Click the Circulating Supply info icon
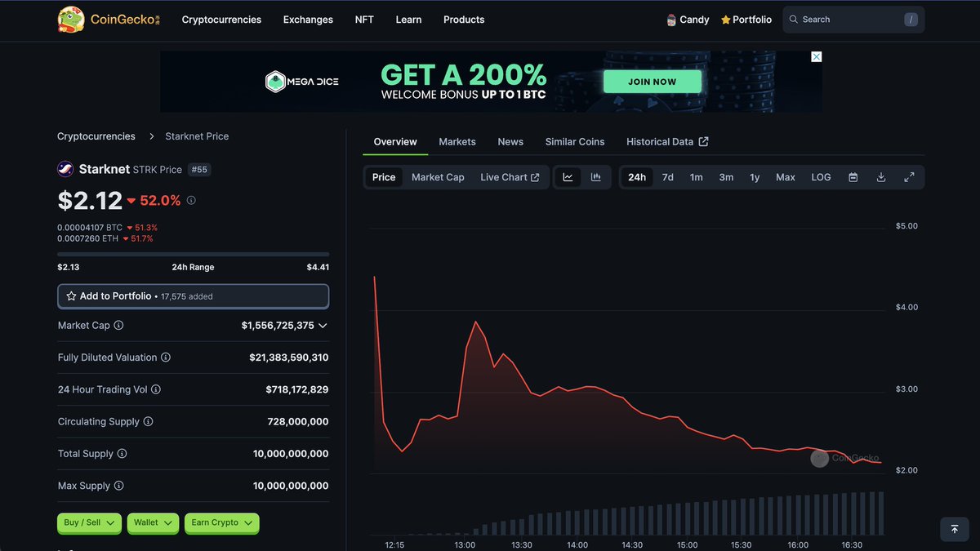 [x=148, y=421]
